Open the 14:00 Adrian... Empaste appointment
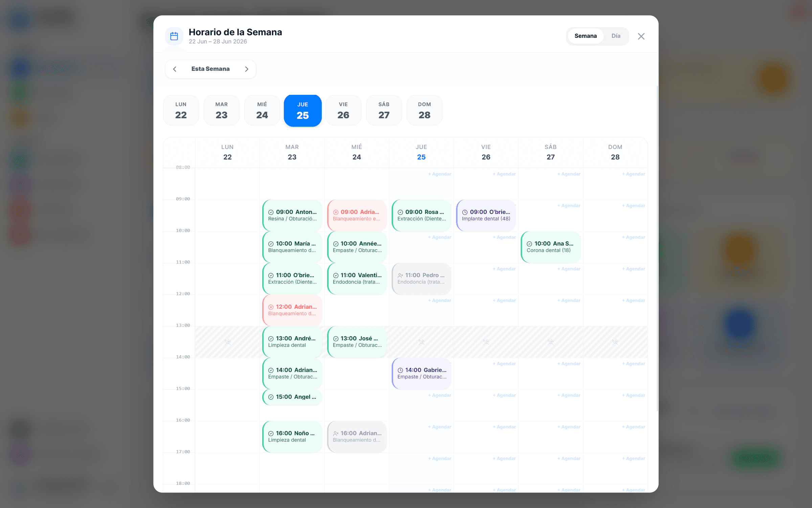The width and height of the screenshot is (812, 508). coord(292,373)
